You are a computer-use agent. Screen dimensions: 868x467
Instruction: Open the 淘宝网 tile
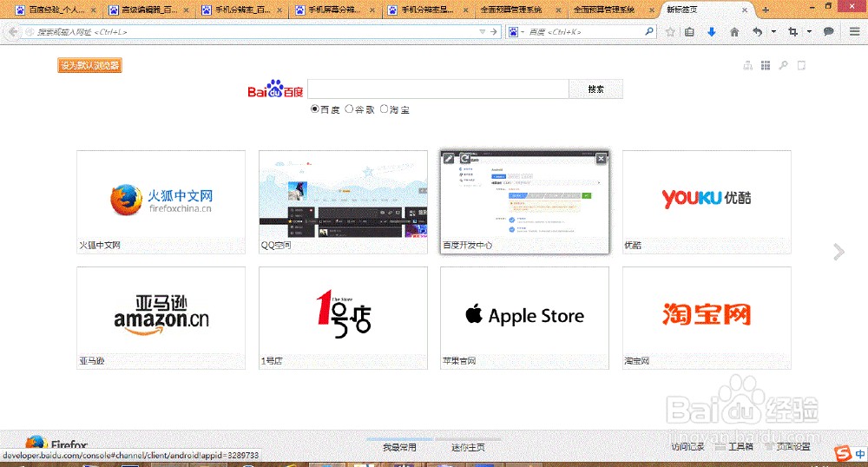click(707, 319)
